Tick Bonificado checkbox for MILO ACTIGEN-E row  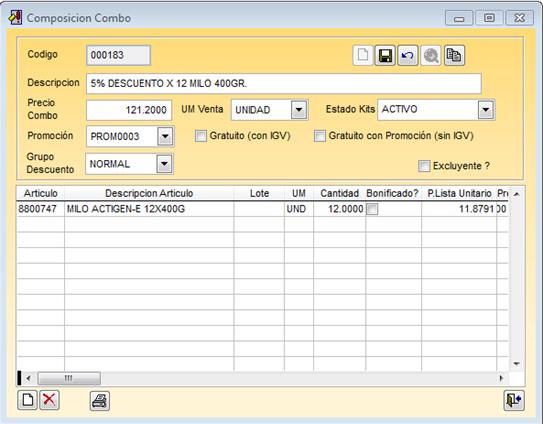[372, 209]
